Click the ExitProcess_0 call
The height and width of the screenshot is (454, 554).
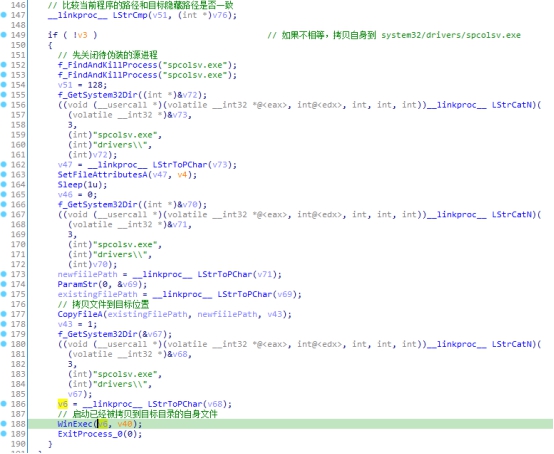[x=100, y=434]
